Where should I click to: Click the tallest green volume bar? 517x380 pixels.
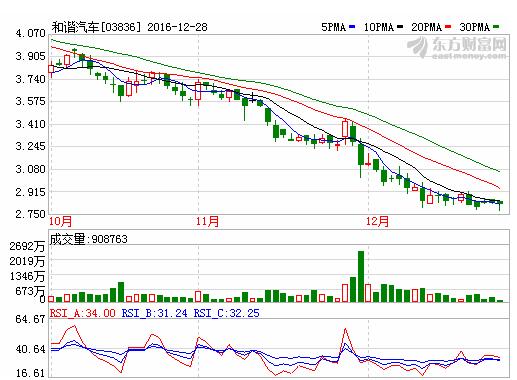click(x=361, y=276)
